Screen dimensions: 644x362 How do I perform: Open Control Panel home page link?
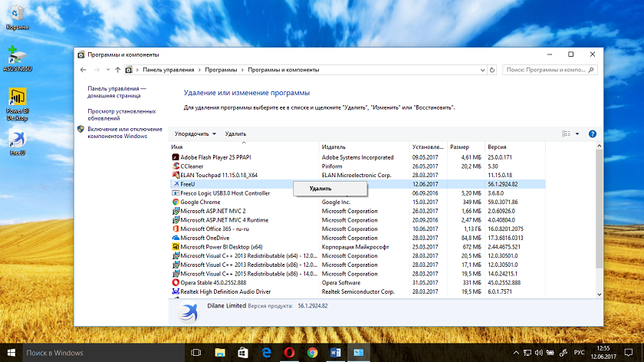(x=117, y=92)
